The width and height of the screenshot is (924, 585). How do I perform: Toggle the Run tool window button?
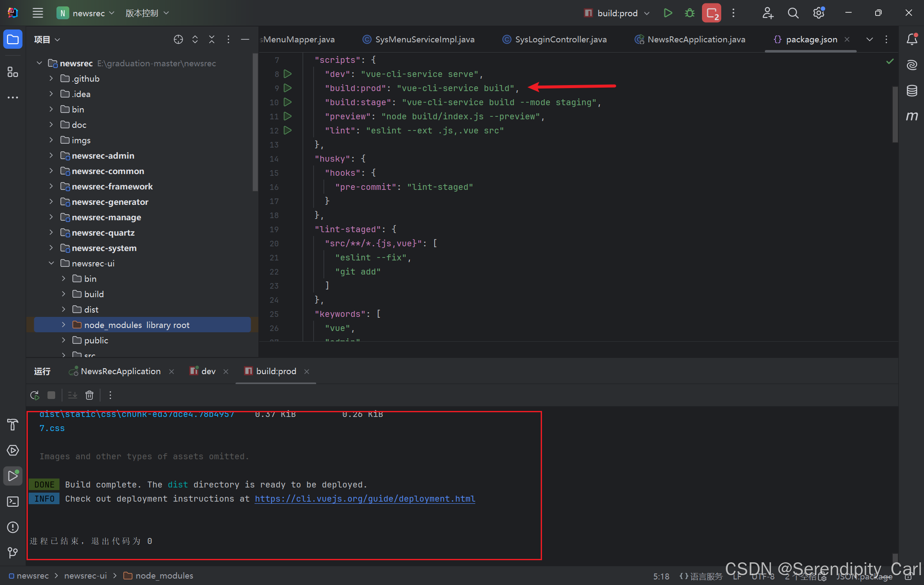click(13, 476)
